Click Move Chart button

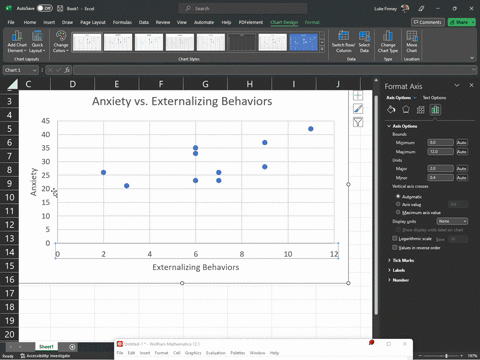(x=412, y=41)
